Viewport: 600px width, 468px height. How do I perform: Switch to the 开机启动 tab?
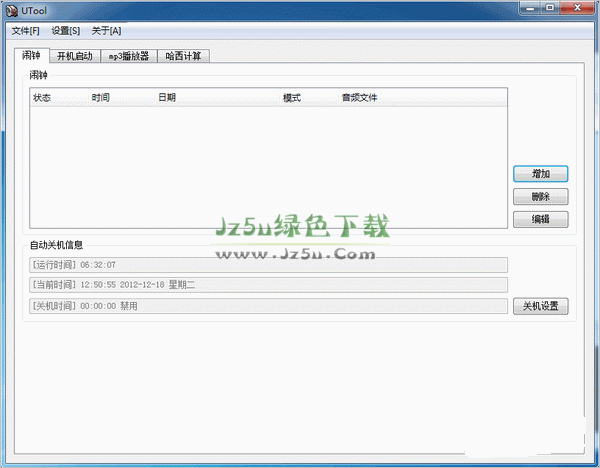(x=75, y=56)
